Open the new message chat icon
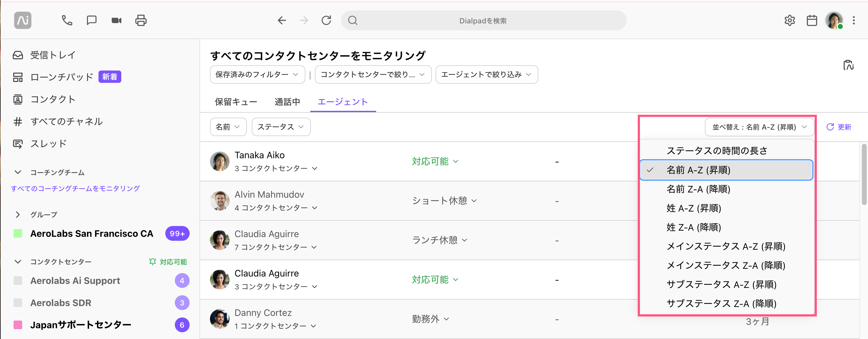This screenshot has width=868, height=339. (91, 20)
